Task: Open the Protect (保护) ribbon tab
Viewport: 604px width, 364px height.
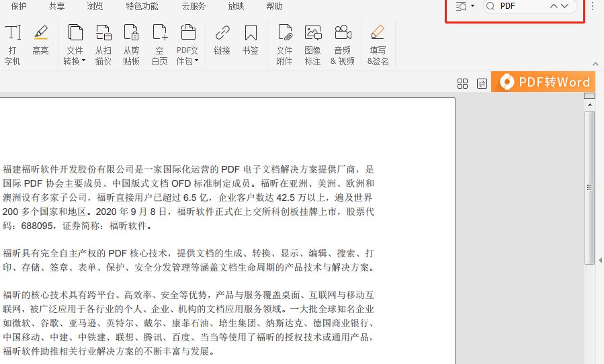Action: (x=19, y=6)
